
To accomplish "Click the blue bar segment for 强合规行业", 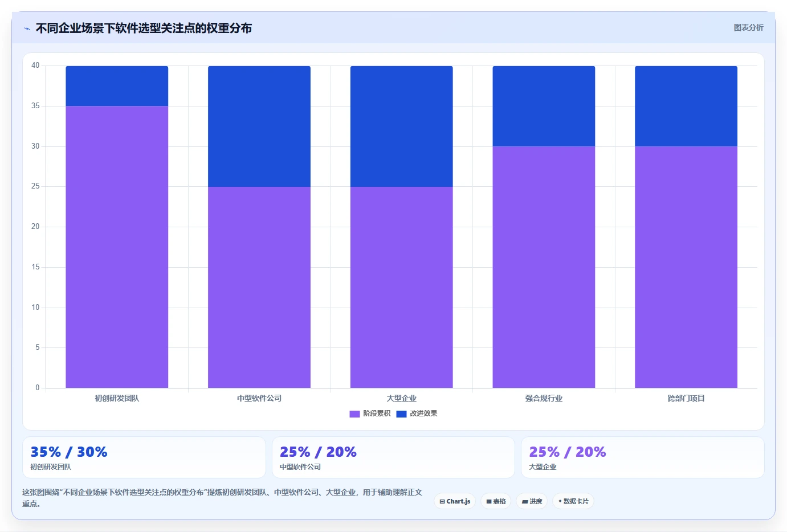I will click(544, 106).
